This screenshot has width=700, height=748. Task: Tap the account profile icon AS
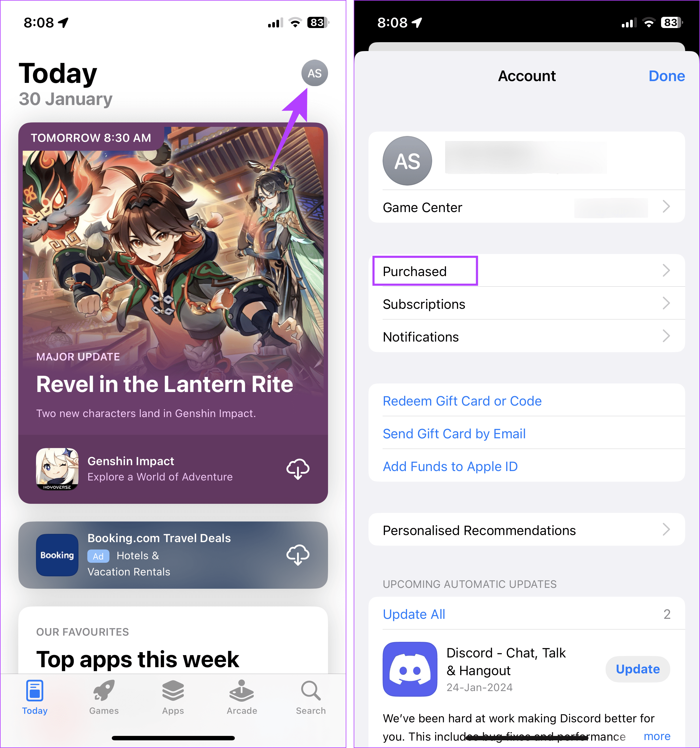click(314, 73)
